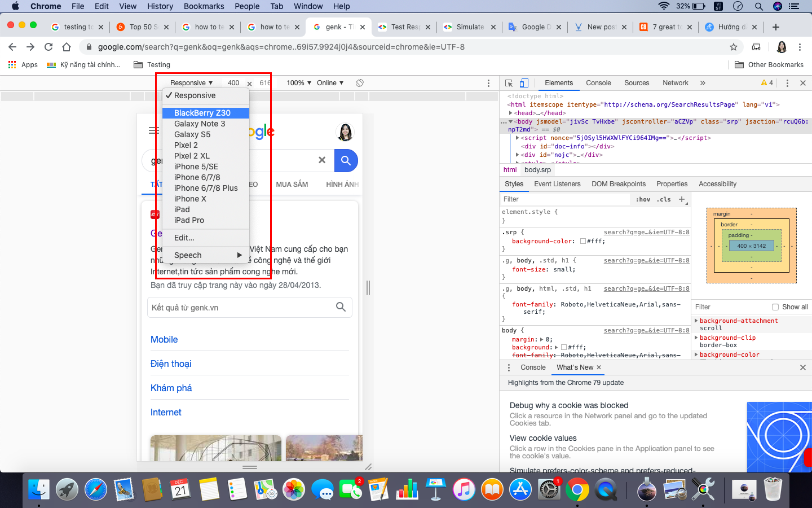This screenshot has height=508, width=812.
Task: Click the HÌNH ẢNH search tab
Action: point(342,184)
